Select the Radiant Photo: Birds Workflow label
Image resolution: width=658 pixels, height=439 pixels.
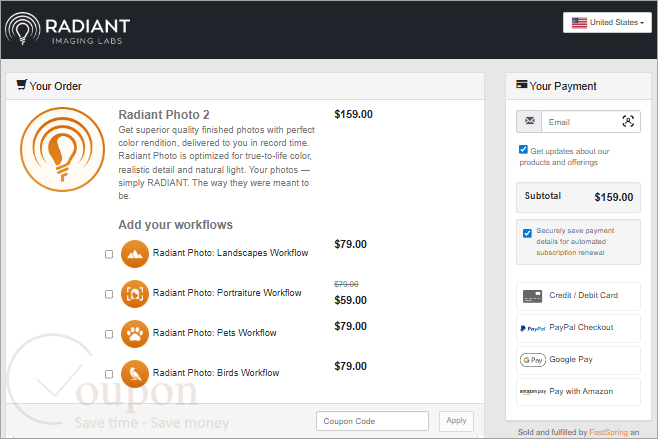216,373
